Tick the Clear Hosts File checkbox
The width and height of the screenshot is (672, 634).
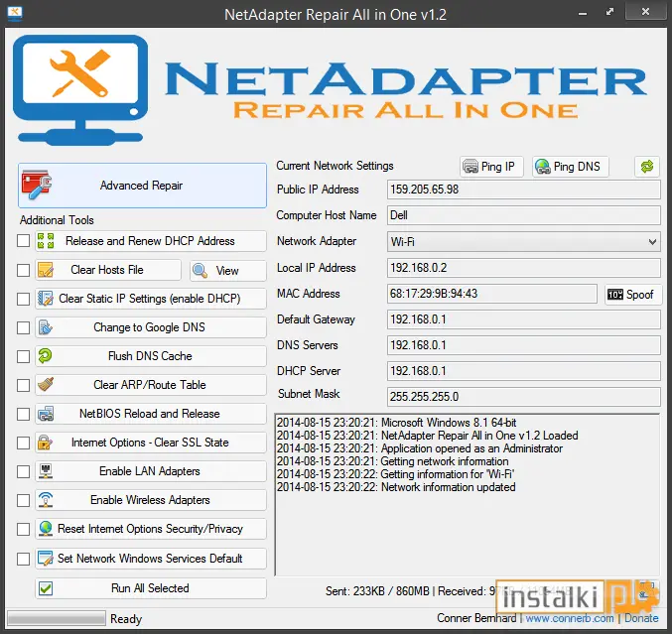pos(23,270)
